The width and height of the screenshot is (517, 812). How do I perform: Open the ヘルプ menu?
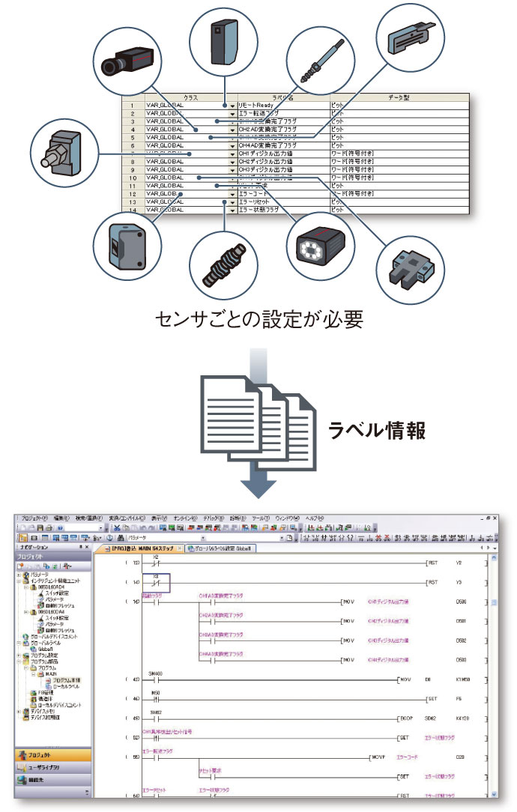315,518
